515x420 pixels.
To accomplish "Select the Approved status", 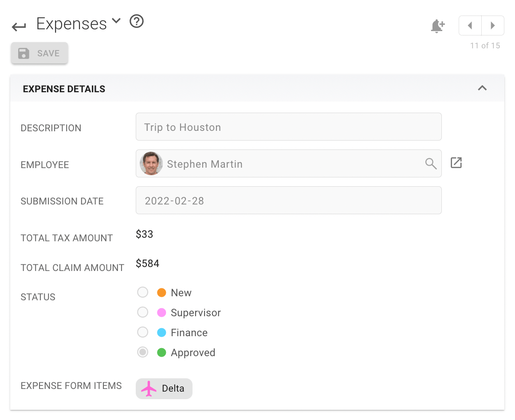I will click(142, 352).
